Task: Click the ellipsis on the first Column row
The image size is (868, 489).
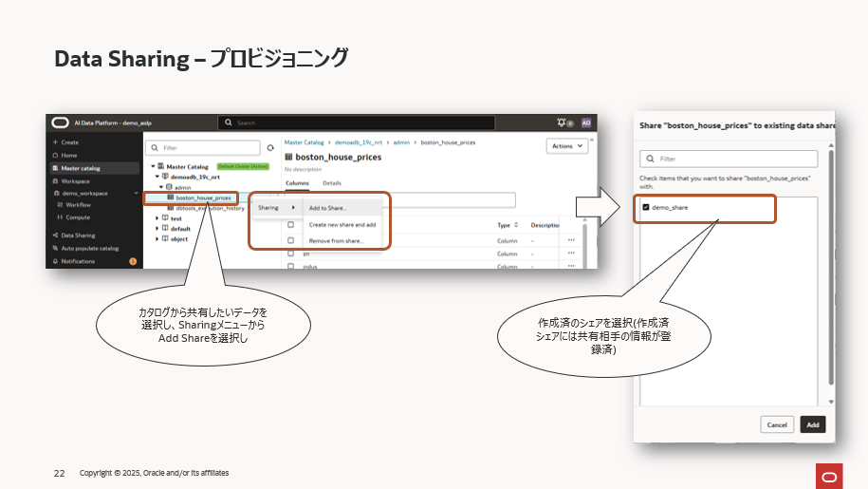Action: pyautogui.click(x=571, y=240)
